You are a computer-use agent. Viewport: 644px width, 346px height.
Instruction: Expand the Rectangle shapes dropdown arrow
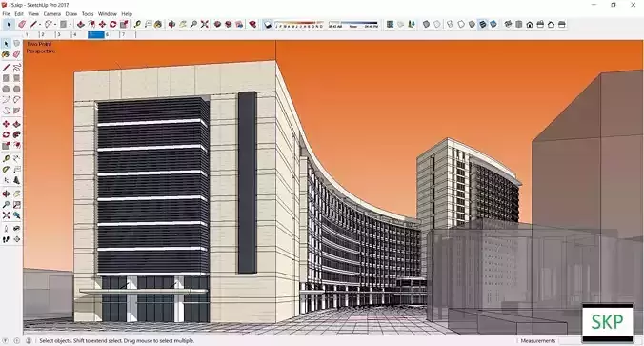(70, 25)
